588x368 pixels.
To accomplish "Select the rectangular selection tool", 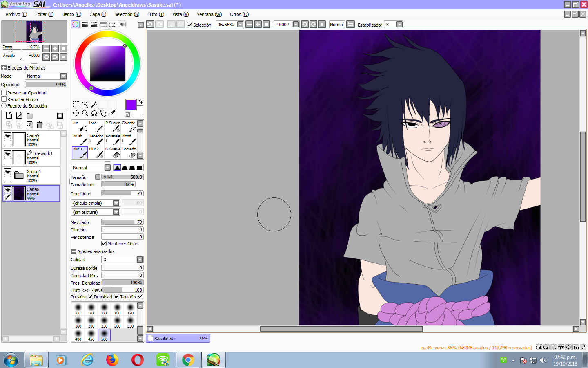I will click(76, 104).
